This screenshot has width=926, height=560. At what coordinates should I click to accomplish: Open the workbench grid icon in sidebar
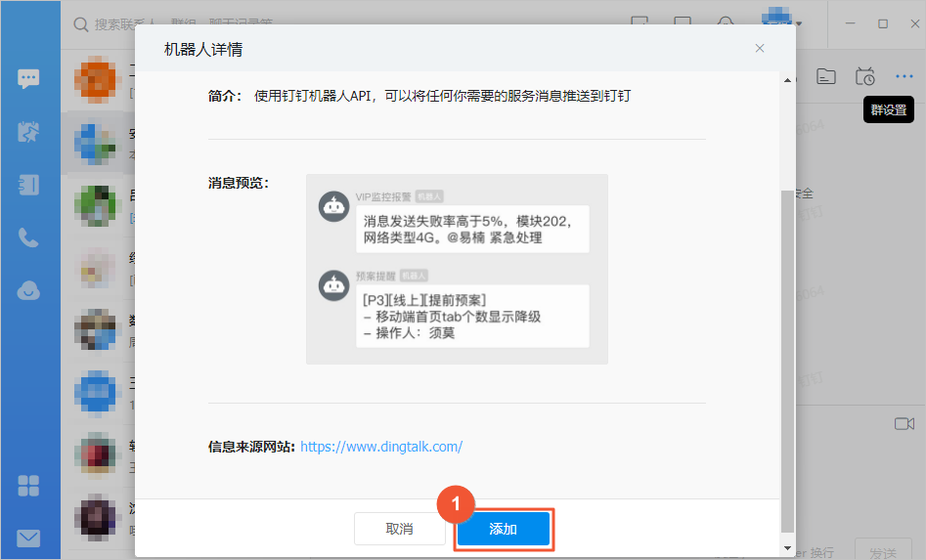28,486
